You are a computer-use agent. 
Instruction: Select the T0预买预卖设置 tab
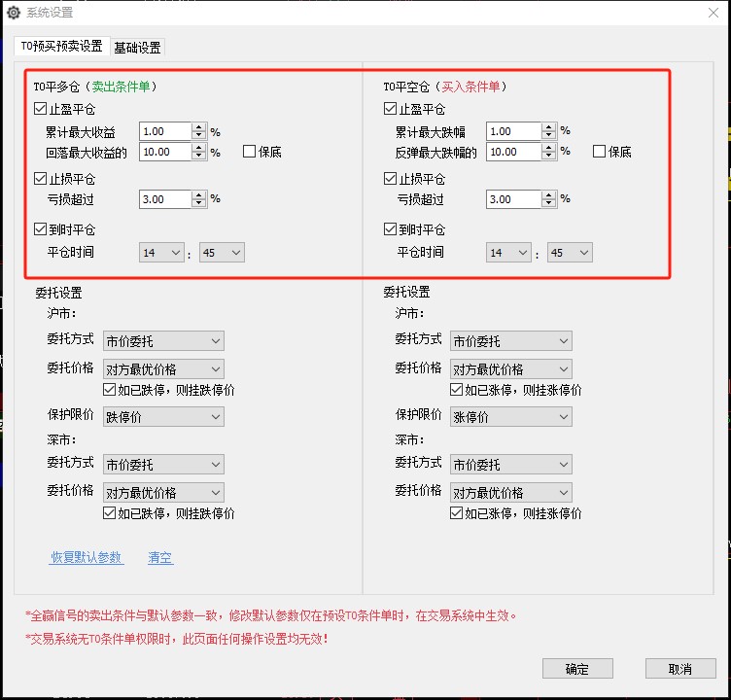(x=61, y=46)
